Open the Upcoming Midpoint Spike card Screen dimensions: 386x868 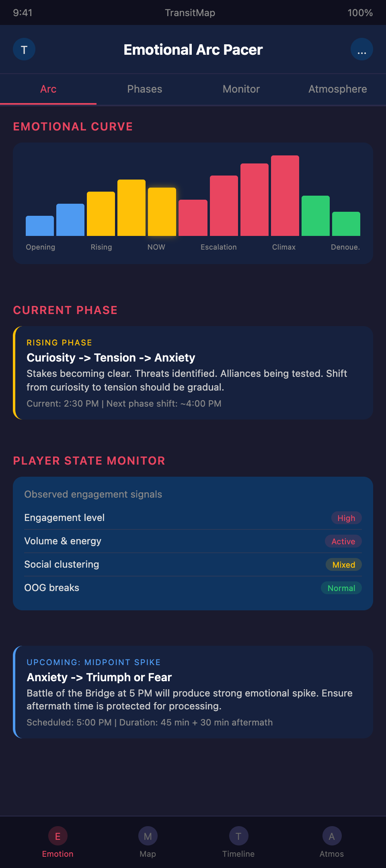[193, 692]
